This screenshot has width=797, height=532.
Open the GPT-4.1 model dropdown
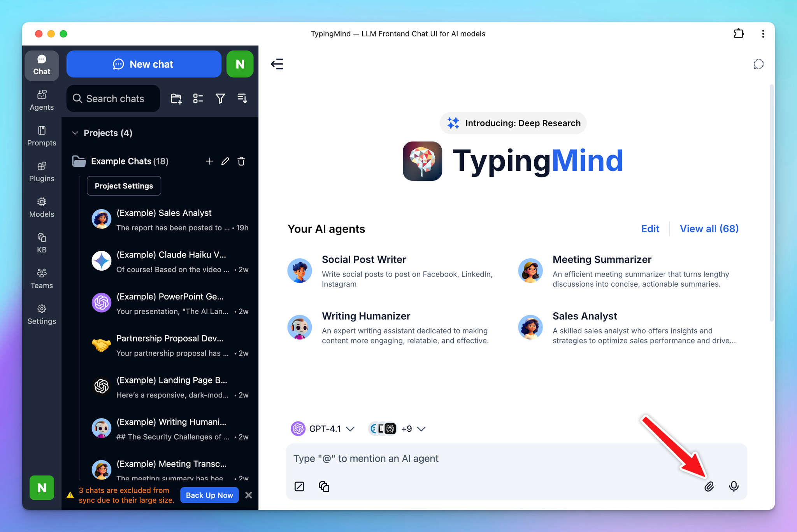coord(323,429)
